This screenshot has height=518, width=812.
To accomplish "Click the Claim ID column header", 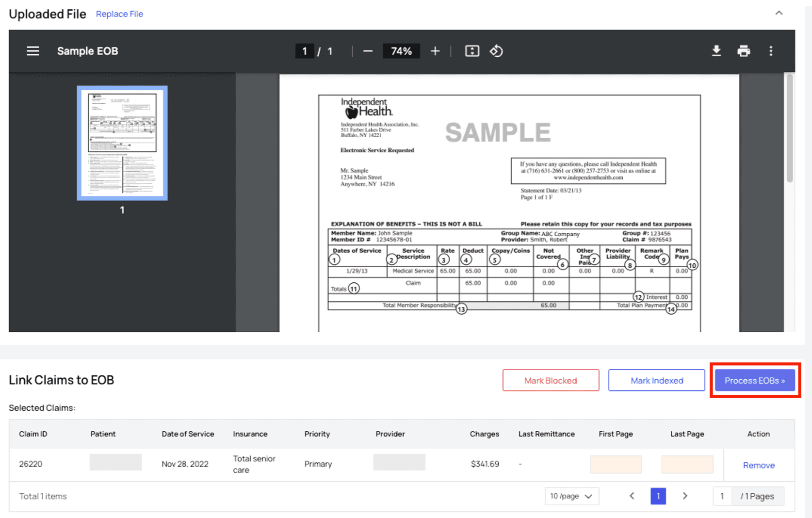I will (x=33, y=434).
